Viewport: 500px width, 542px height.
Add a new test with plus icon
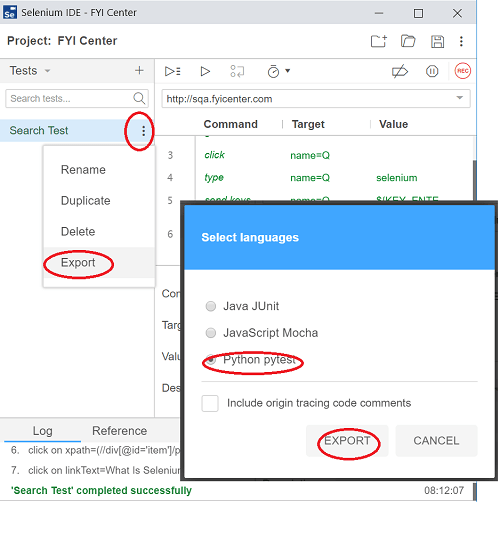point(139,71)
